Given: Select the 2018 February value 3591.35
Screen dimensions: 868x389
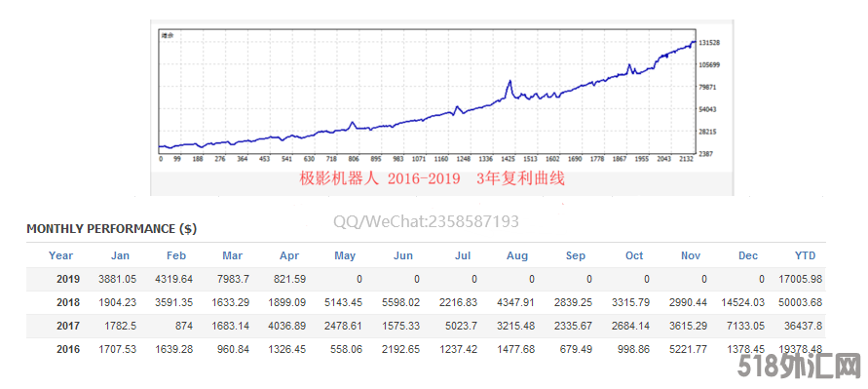Looking at the screenshot, I should coord(174,302).
